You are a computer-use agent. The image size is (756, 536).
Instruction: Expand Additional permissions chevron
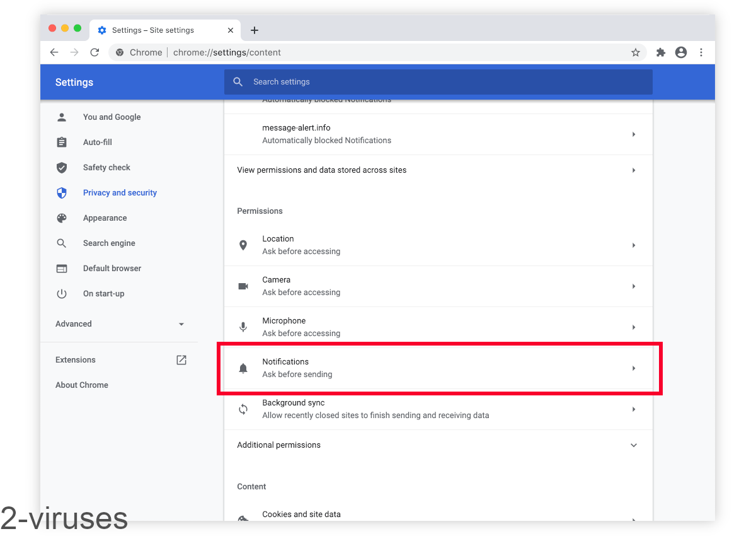(x=634, y=445)
